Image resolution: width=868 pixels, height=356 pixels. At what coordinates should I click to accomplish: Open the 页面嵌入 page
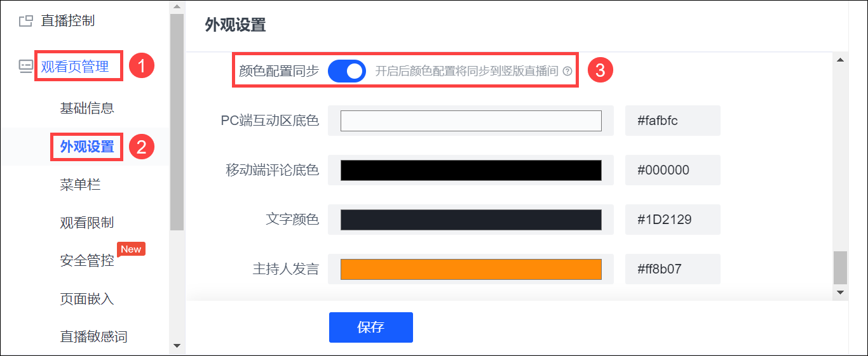(x=87, y=298)
